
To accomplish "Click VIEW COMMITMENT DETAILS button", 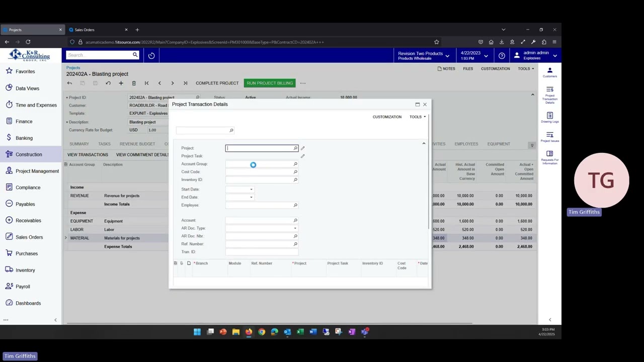I will tap(142, 155).
